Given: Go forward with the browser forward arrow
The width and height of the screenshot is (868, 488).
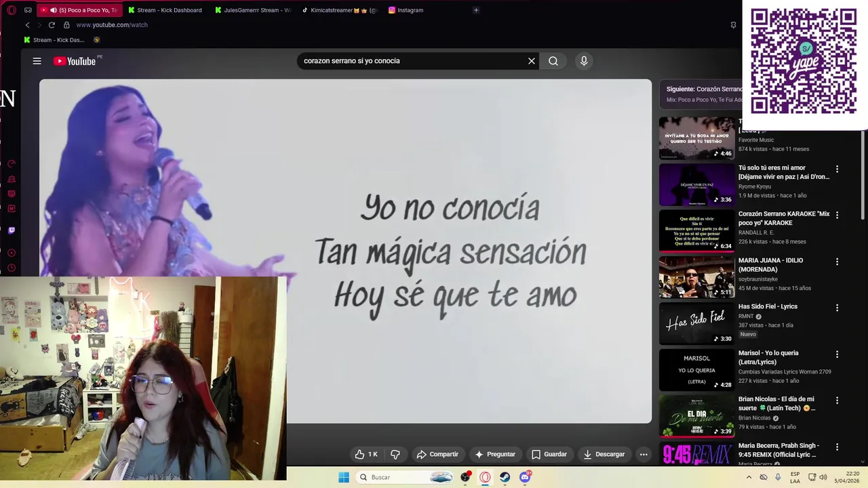Looking at the screenshot, I should (39, 25).
